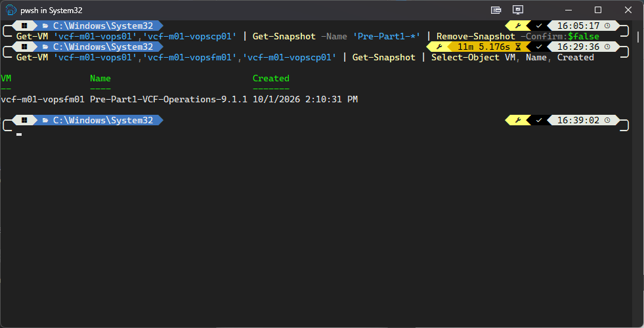Click the clock icon after 16:39:02
Image resolution: width=644 pixels, height=328 pixels.
(x=607, y=121)
